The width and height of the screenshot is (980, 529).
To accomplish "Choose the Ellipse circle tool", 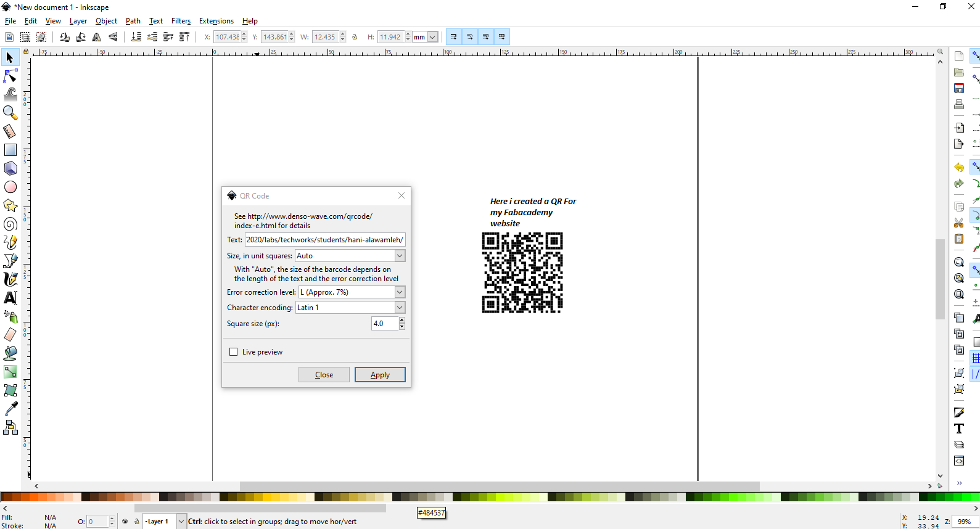I will (x=10, y=187).
